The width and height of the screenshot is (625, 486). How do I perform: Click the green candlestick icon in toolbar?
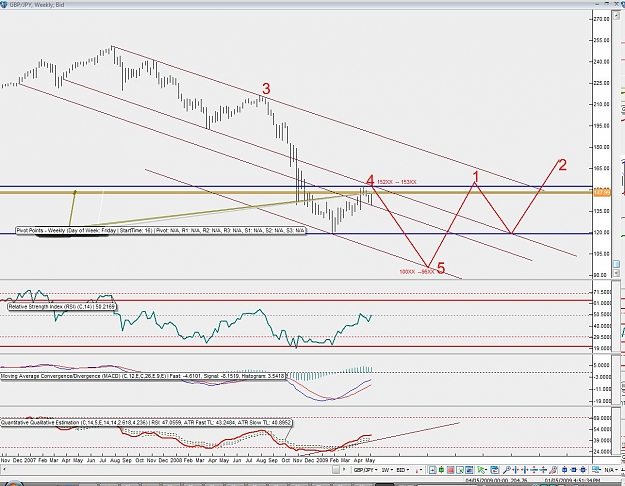[441, 470]
